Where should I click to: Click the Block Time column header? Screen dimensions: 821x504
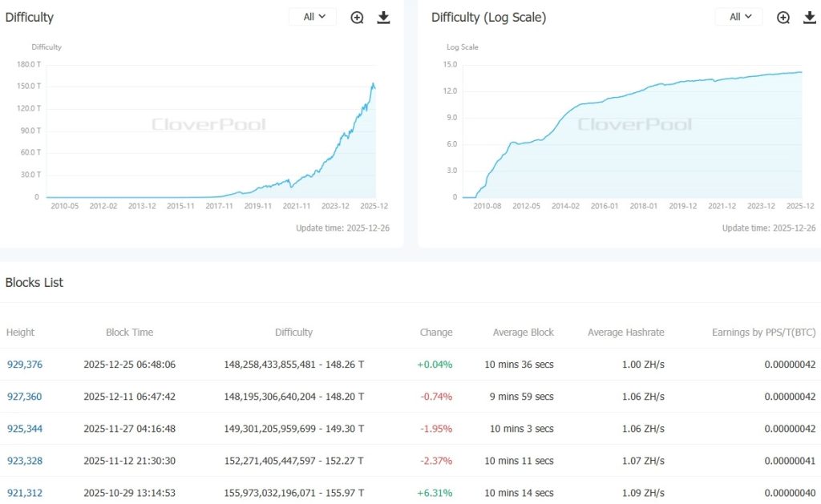[129, 333]
